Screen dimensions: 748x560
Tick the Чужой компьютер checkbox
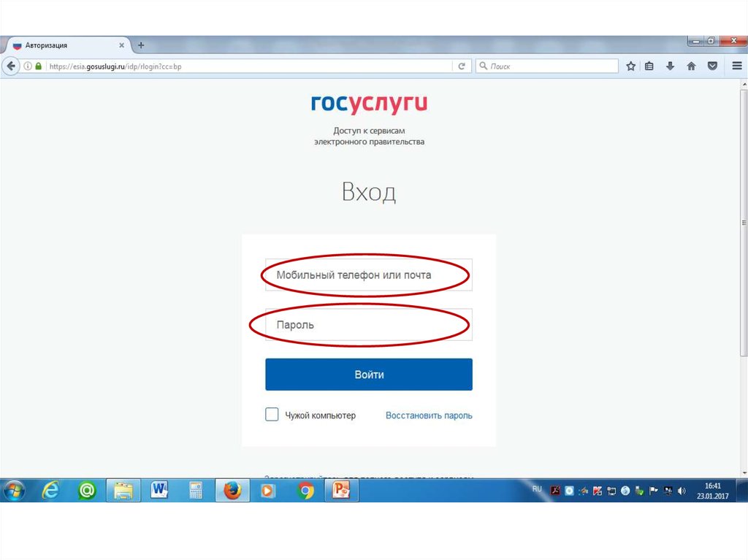click(272, 414)
